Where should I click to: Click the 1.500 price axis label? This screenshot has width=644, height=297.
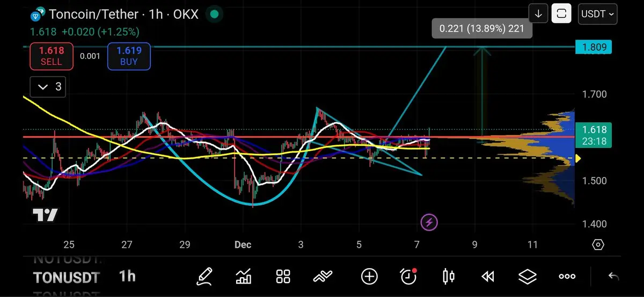594,181
